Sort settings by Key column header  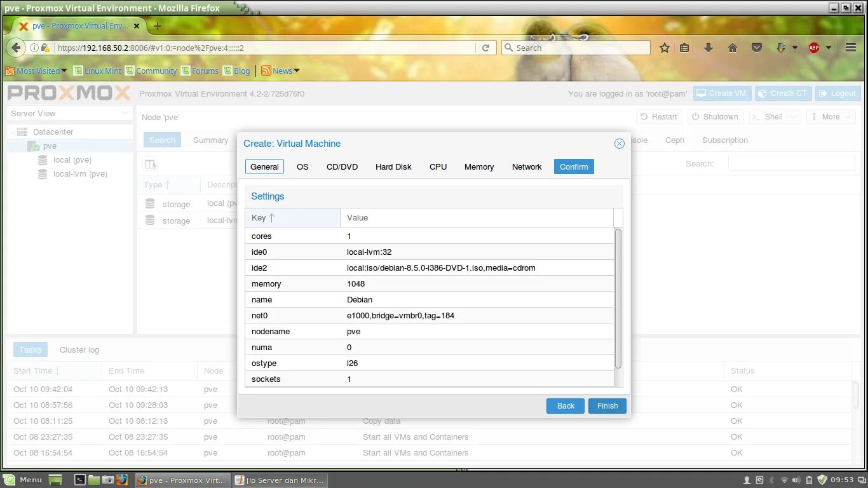coord(293,217)
